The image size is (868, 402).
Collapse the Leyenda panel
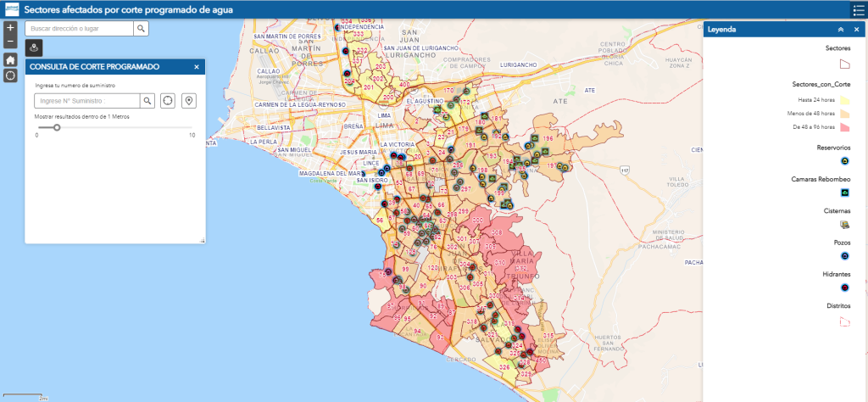(840, 30)
